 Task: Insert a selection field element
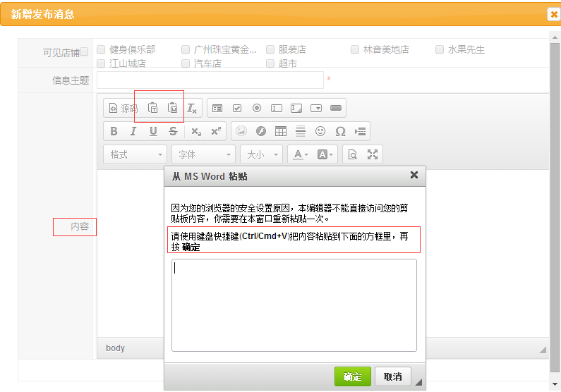316,108
